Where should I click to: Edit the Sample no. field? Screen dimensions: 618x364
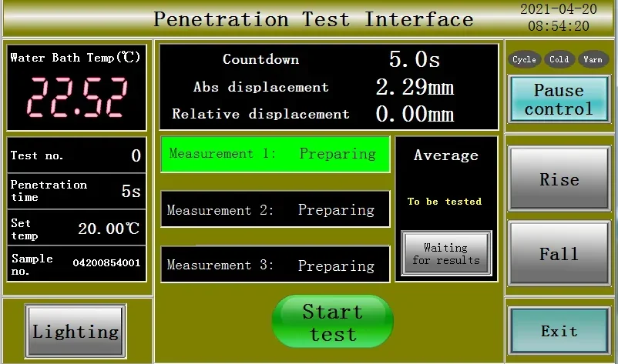76,264
